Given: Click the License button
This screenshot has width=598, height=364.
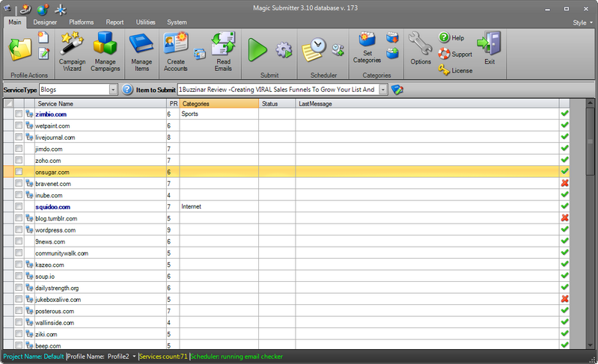Looking at the screenshot, I should tap(455, 70).
